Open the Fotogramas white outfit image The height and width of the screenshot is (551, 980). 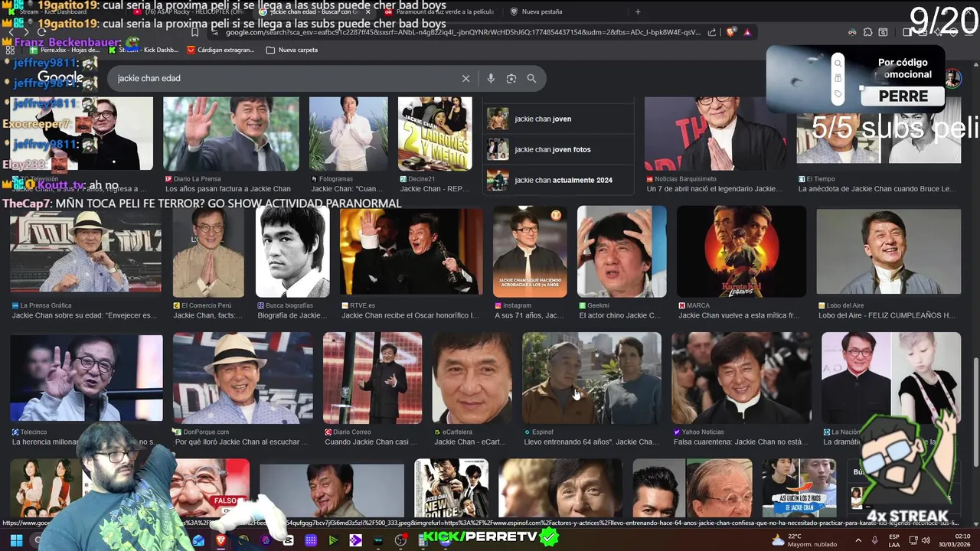click(x=348, y=133)
